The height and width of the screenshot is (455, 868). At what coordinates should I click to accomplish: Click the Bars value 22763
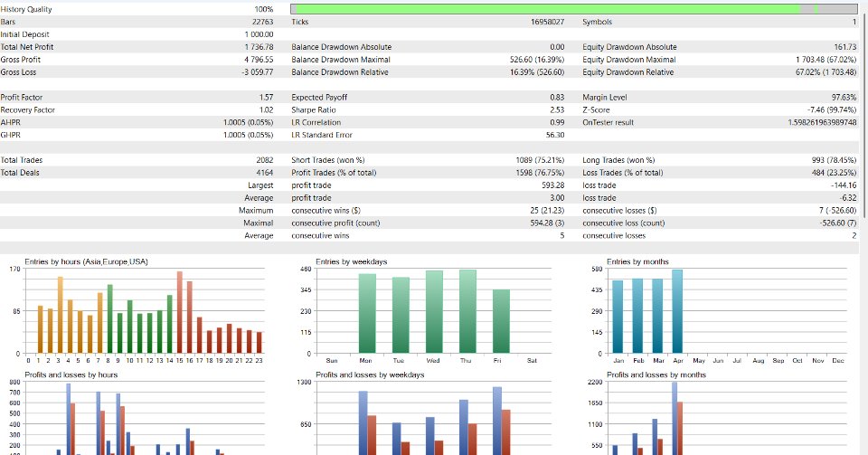[x=262, y=22]
